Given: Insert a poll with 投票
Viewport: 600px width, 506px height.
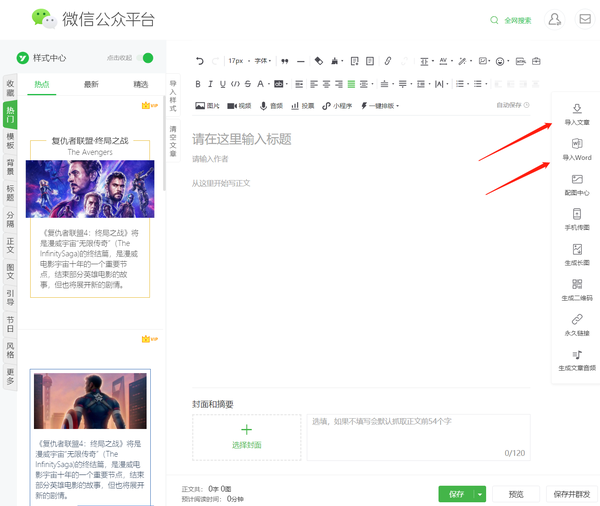Looking at the screenshot, I should (x=303, y=106).
